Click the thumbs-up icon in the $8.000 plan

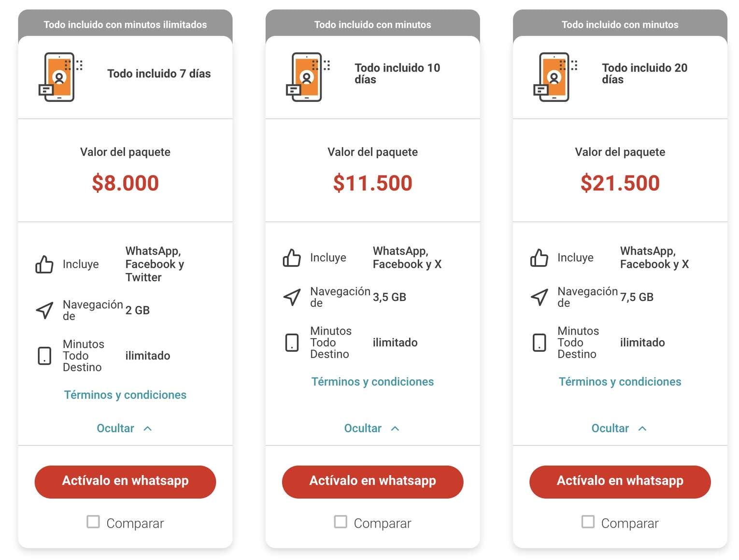pyautogui.click(x=44, y=264)
